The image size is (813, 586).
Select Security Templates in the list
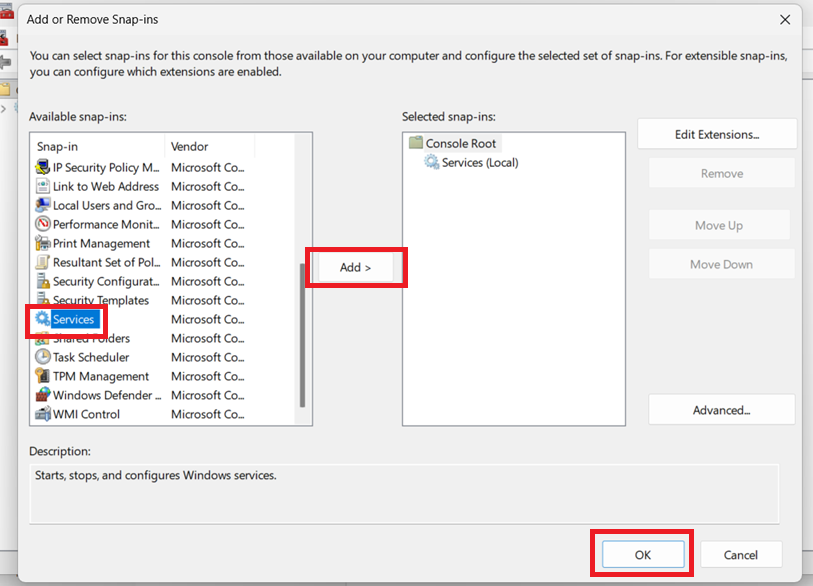(x=100, y=301)
